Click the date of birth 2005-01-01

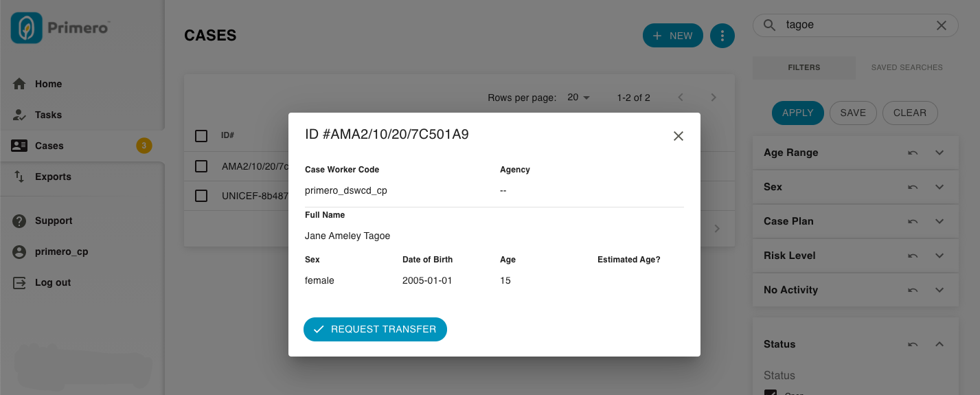pos(427,280)
